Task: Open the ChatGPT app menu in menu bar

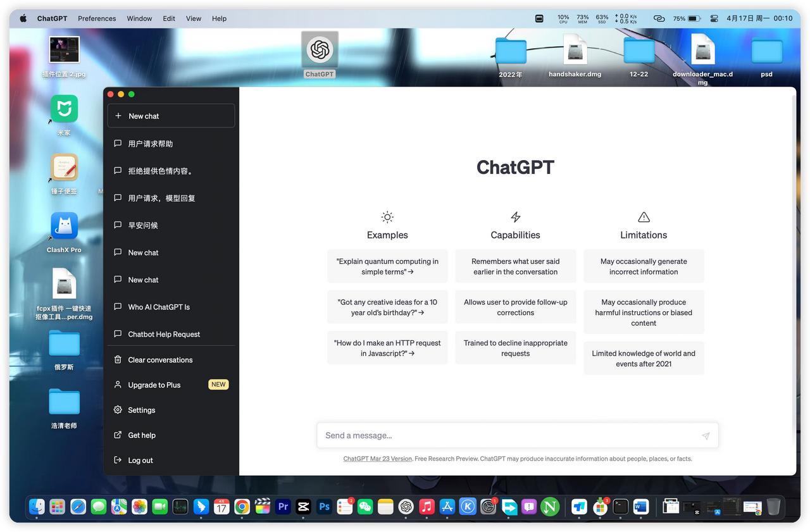Action: pos(52,18)
